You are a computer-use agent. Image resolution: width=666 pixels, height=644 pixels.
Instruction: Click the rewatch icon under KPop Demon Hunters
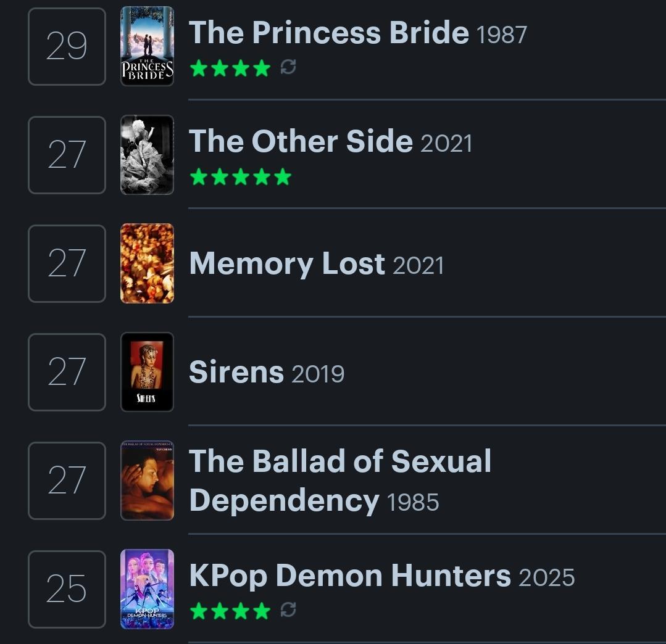coord(288,610)
